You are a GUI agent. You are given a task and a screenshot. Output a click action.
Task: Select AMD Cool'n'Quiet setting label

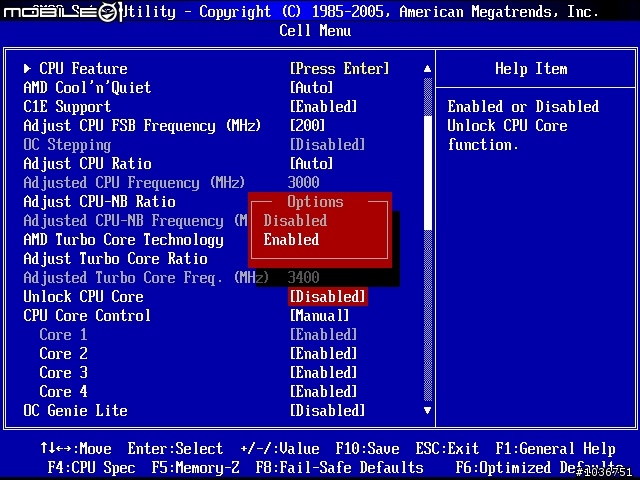click(x=87, y=87)
